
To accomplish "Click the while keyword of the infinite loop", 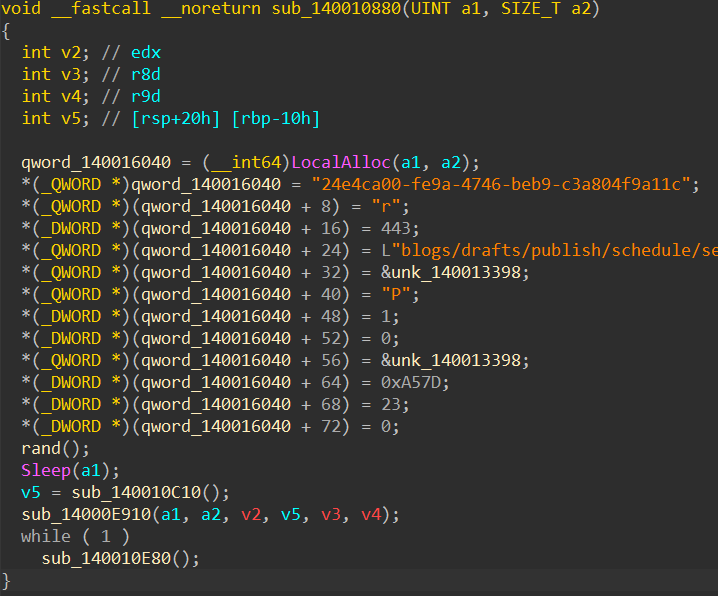I will tap(46, 536).
